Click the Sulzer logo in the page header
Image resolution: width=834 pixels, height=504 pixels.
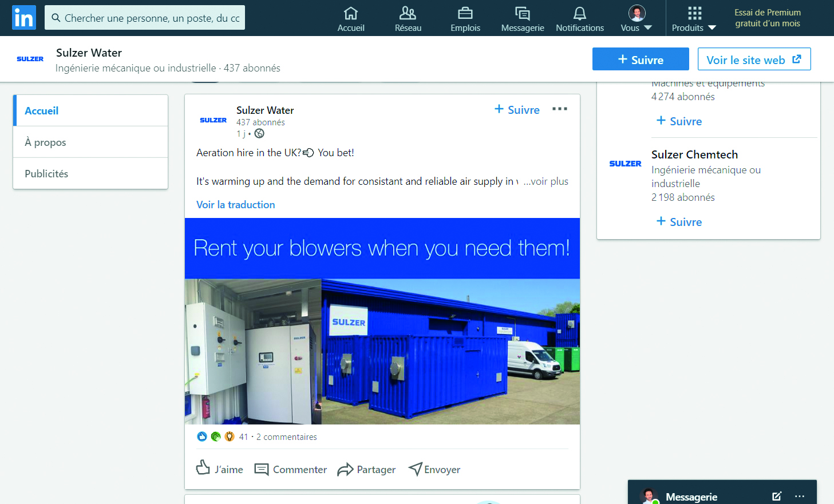click(x=30, y=59)
